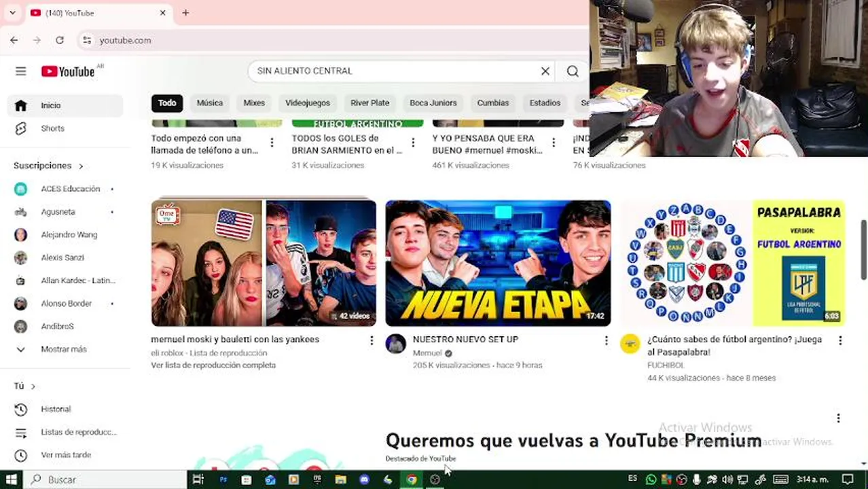868x489 pixels.
Task: Open options menu for YouTube Premium promo
Action: point(838,418)
